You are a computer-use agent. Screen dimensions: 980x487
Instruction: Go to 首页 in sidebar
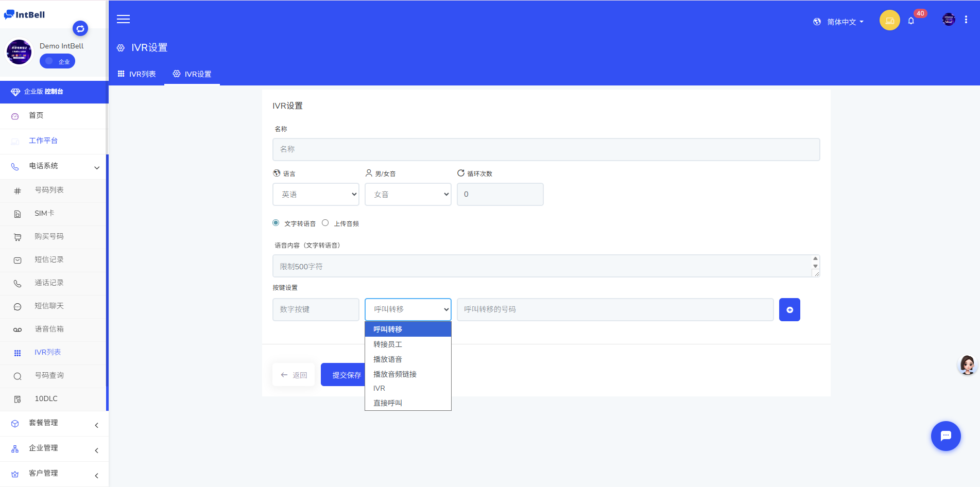(54, 116)
